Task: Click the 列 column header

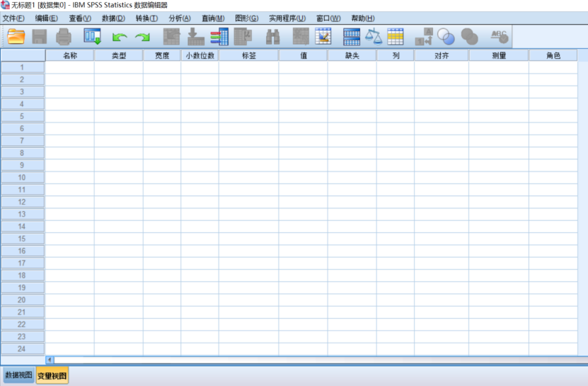Action: coord(396,55)
